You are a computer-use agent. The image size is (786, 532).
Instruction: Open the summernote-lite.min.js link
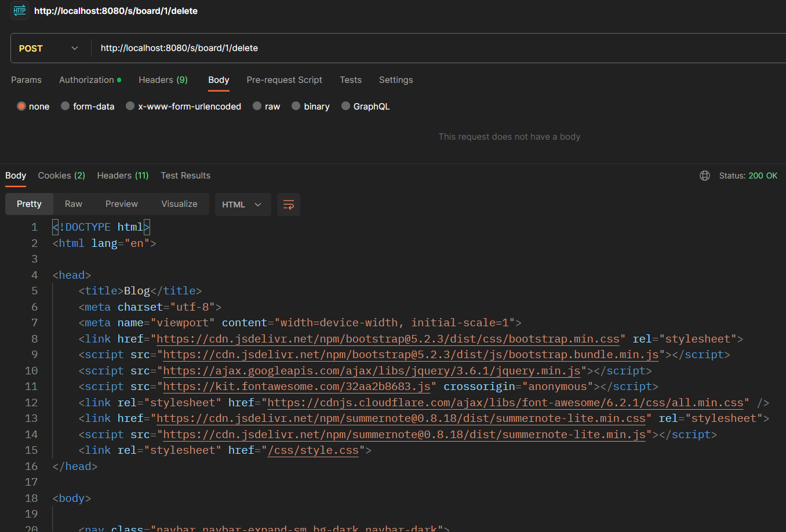click(405, 435)
